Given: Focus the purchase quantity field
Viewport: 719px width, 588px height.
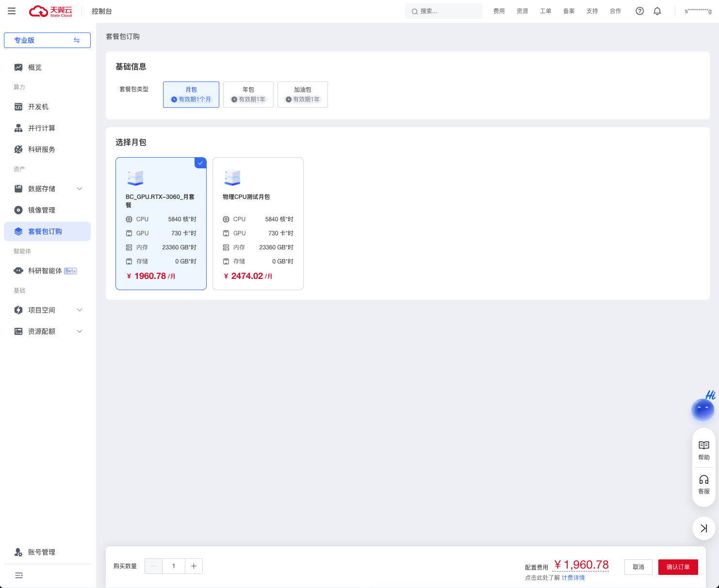Looking at the screenshot, I should (174, 566).
